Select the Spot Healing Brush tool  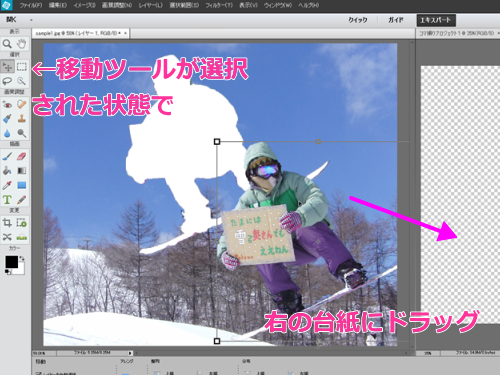coord(22,104)
